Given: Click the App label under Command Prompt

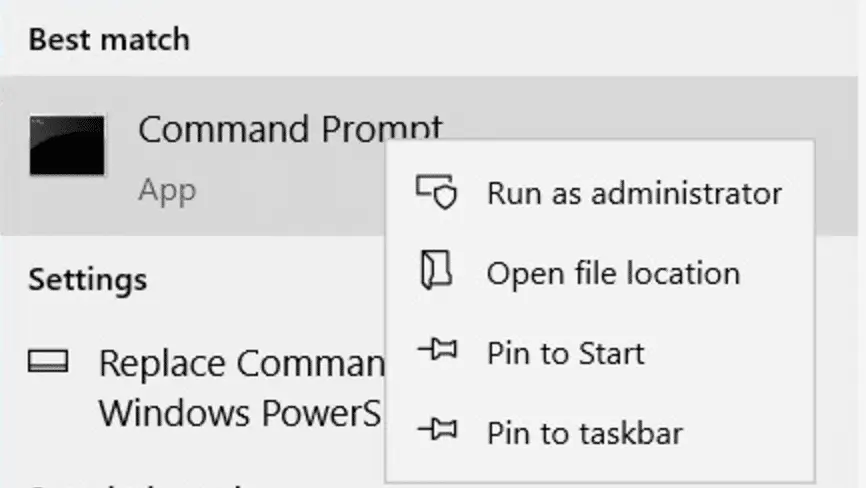Looking at the screenshot, I should click(x=167, y=189).
